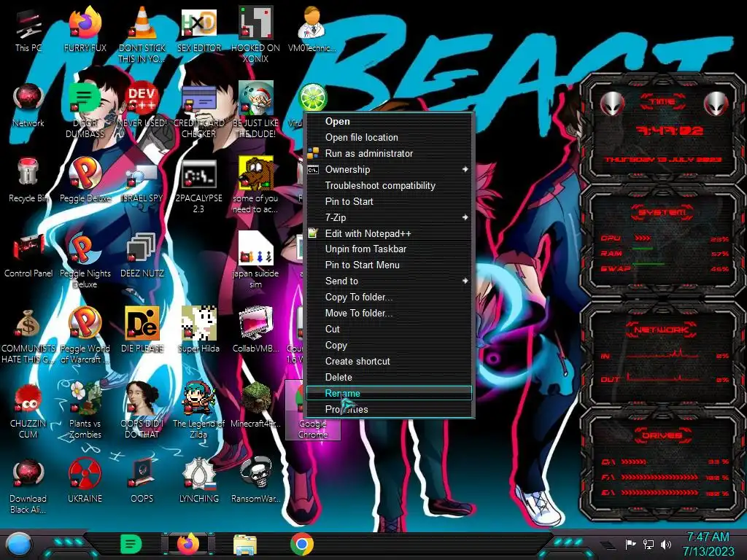Screen dimensions: 747x560
Task: Select the DEEZ NUTZ icon
Action: coord(142,255)
